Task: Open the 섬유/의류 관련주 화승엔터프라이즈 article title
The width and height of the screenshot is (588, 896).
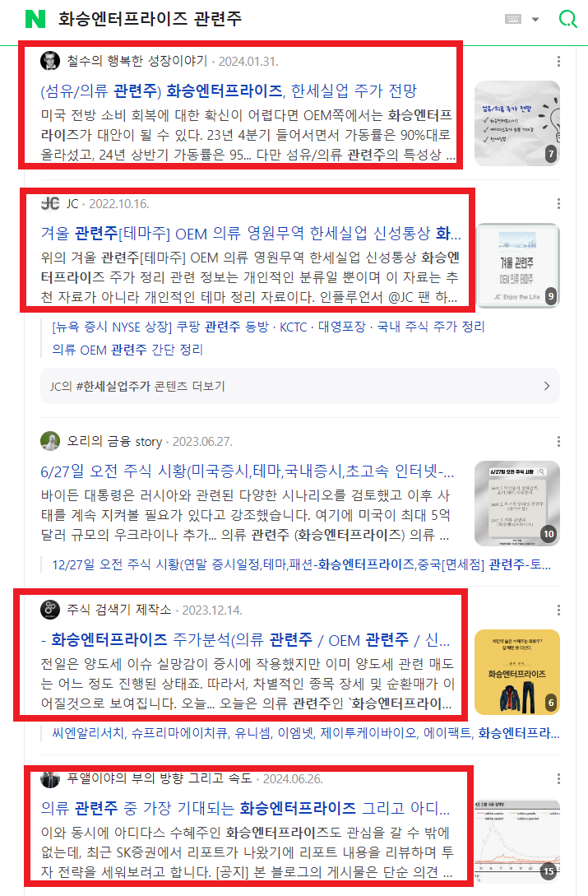Action: pos(229,91)
